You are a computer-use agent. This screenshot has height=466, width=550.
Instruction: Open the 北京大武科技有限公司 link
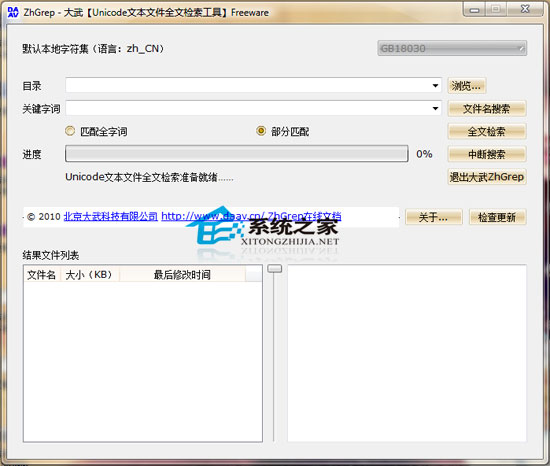pyautogui.click(x=111, y=216)
